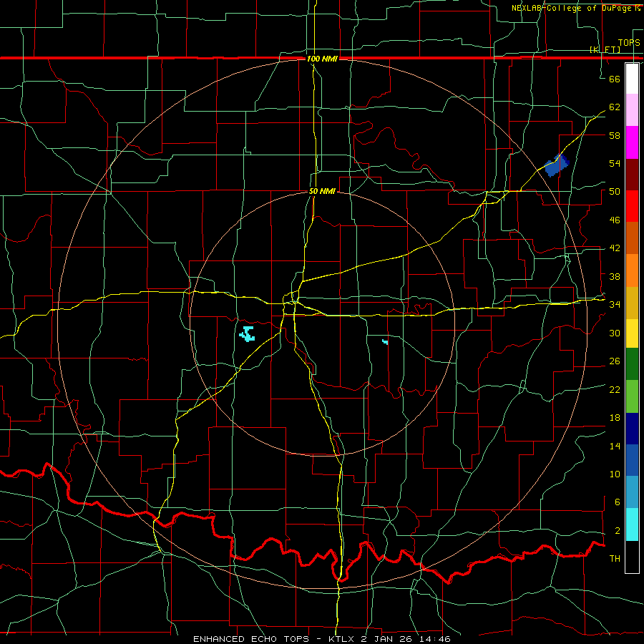Screen dimensions: 644x644
Task: Click the TH threshold label on legend
Action: (615, 559)
